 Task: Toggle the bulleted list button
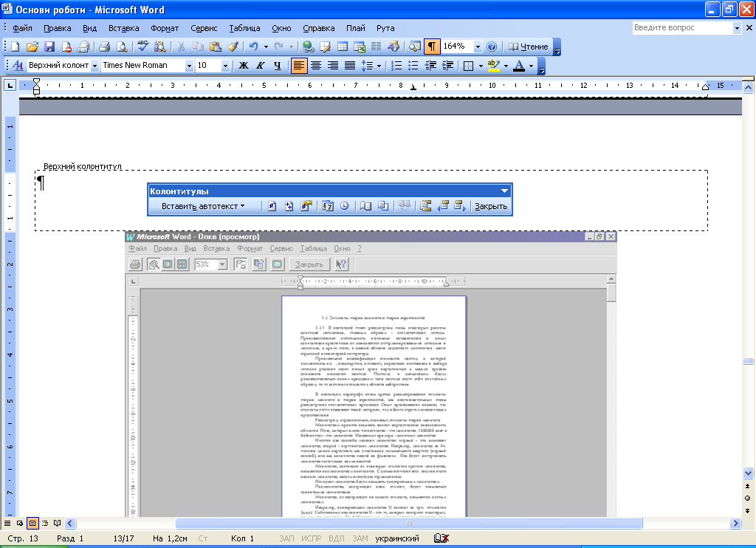[413, 66]
